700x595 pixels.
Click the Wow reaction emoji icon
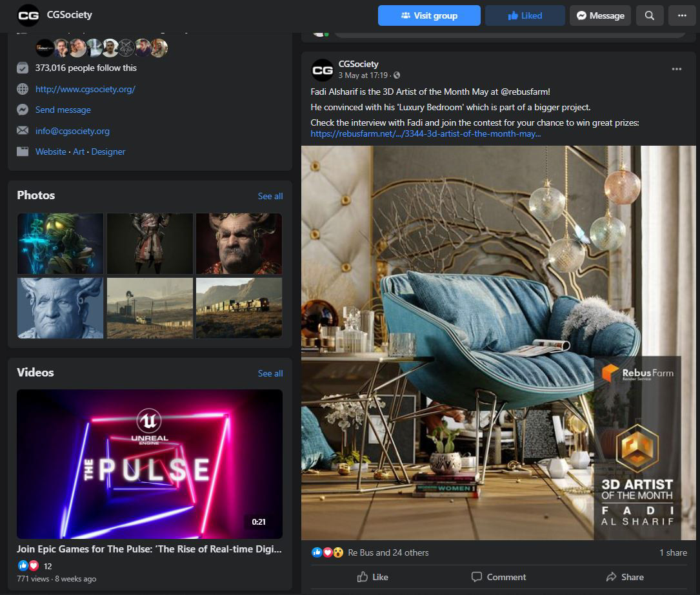click(339, 552)
